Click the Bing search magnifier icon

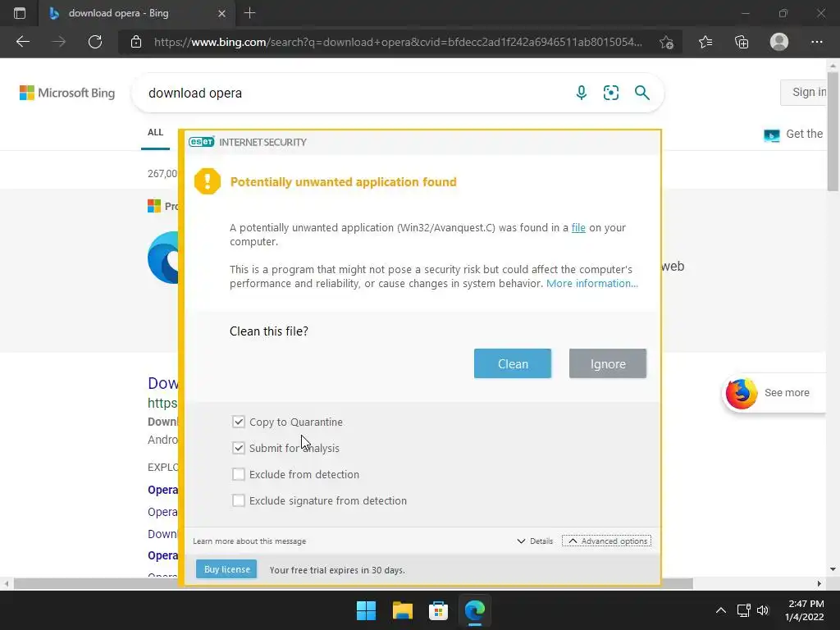tap(641, 93)
